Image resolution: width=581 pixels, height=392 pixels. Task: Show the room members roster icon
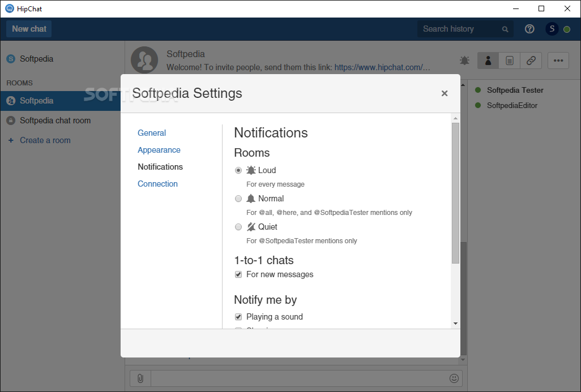click(x=488, y=61)
